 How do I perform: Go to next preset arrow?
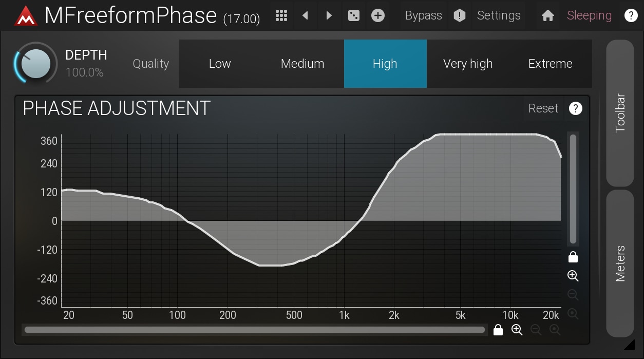(329, 15)
